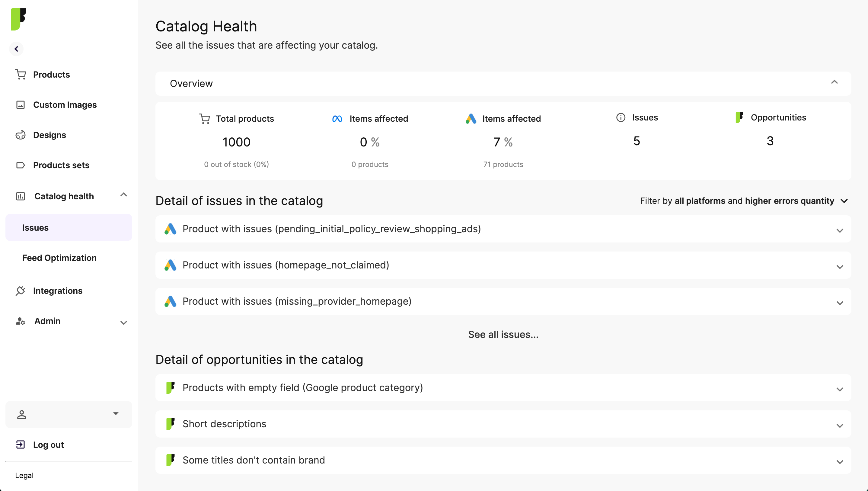Expand the Short descriptions opportunity
Viewport: 868px width, 491px height.
pyautogui.click(x=839, y=425)
